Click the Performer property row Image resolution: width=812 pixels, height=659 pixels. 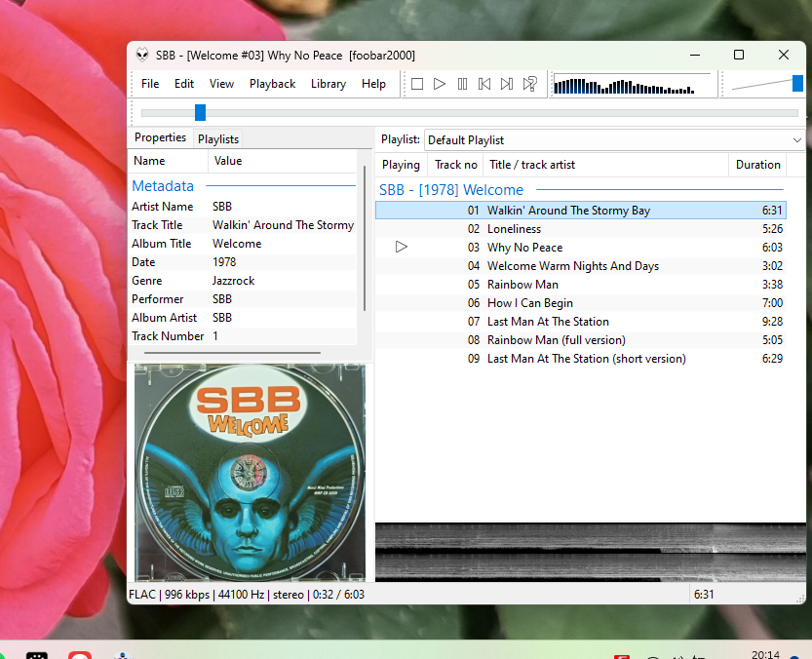[x=243, y=299]
